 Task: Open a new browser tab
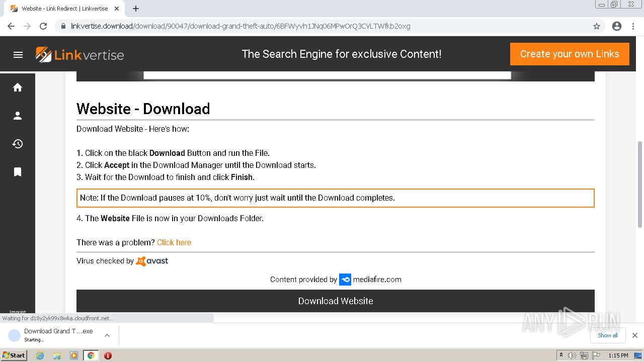(x=136, y=9)
